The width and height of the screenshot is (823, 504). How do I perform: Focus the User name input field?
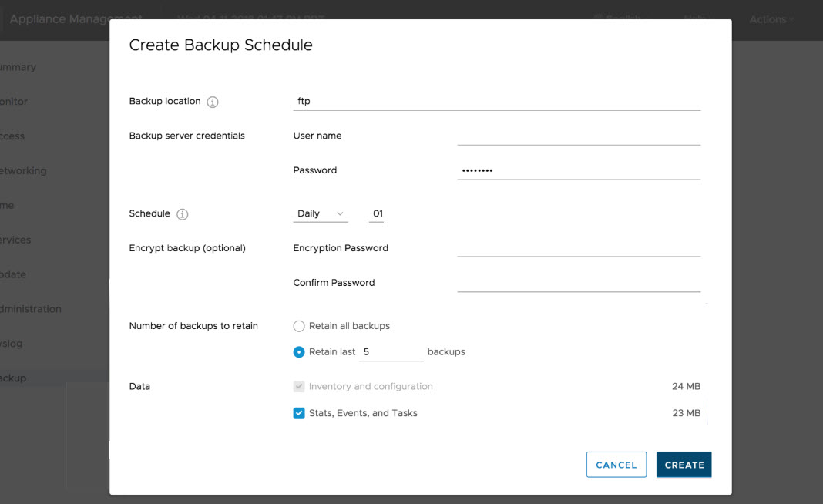578,136
